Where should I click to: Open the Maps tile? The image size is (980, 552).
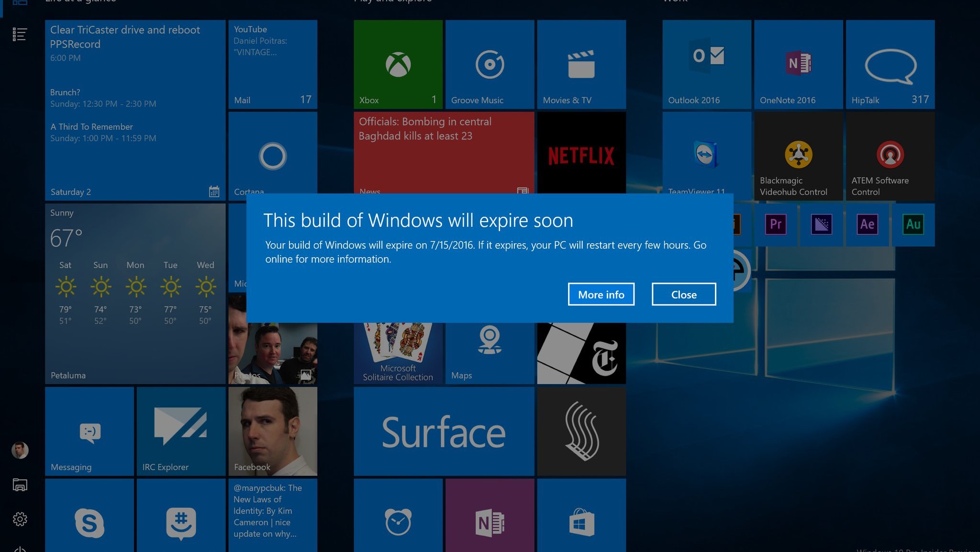tap(489, 353)
